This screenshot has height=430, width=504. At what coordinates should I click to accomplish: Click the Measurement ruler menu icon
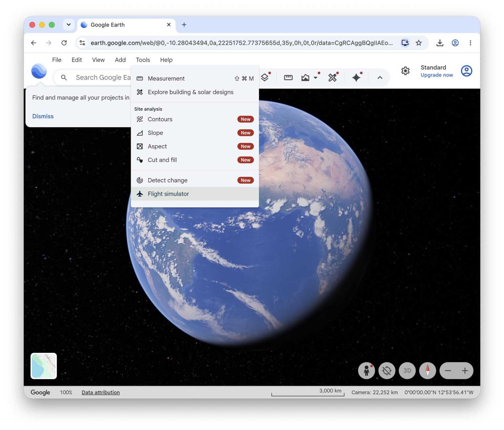coord(140,78)
